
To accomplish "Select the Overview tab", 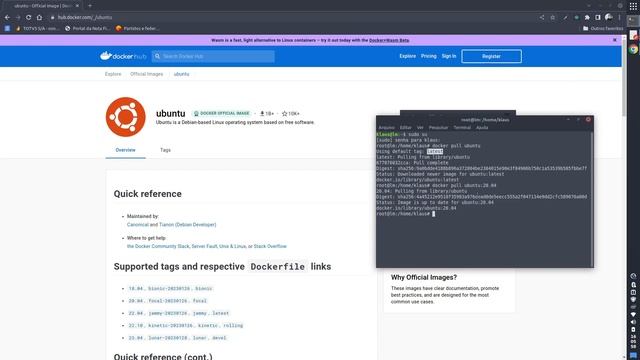I will pos(125,150).
